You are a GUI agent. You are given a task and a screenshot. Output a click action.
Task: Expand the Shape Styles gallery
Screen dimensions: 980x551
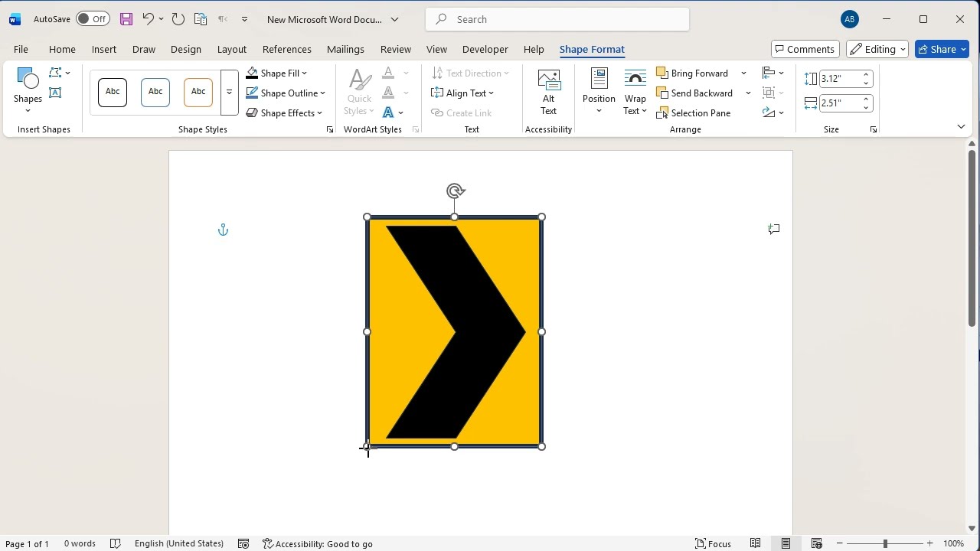(x=229, y=93)
